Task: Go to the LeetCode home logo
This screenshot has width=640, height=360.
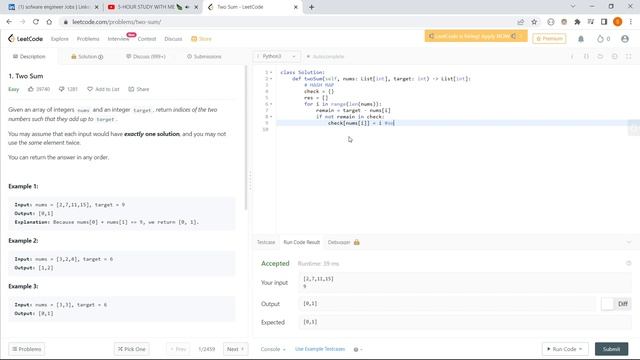Action: pos(25,39)
